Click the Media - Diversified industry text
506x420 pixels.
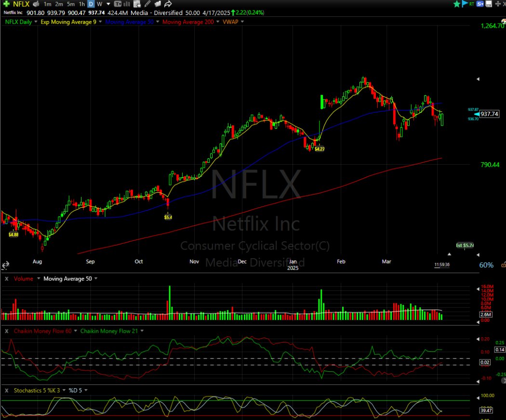pyautogui.click(x=157, y=13)
